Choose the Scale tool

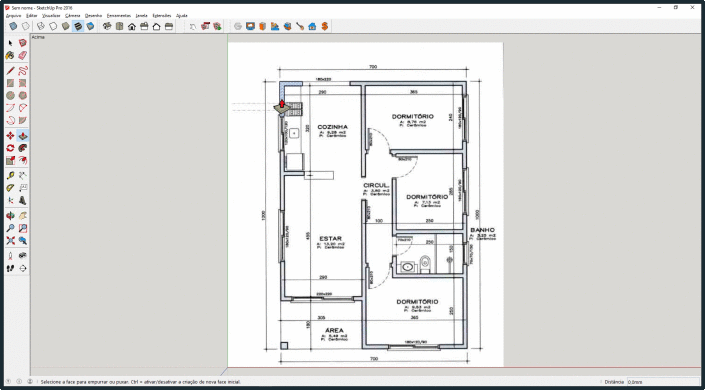pyautogui.click(x=10, y=161)
